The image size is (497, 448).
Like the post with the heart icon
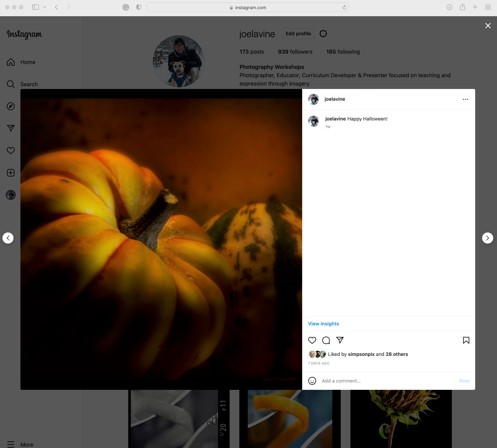click(312, 340)
